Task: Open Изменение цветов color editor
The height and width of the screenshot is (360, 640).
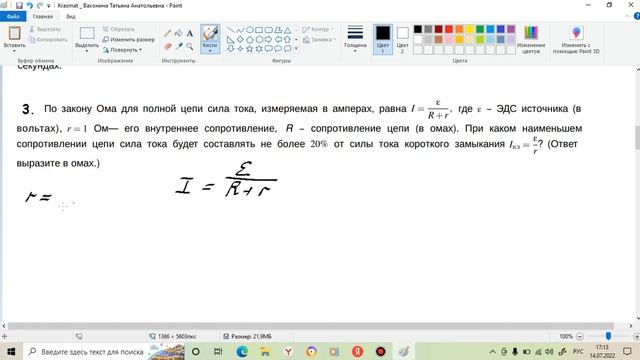Action: [x=531, y=40]
